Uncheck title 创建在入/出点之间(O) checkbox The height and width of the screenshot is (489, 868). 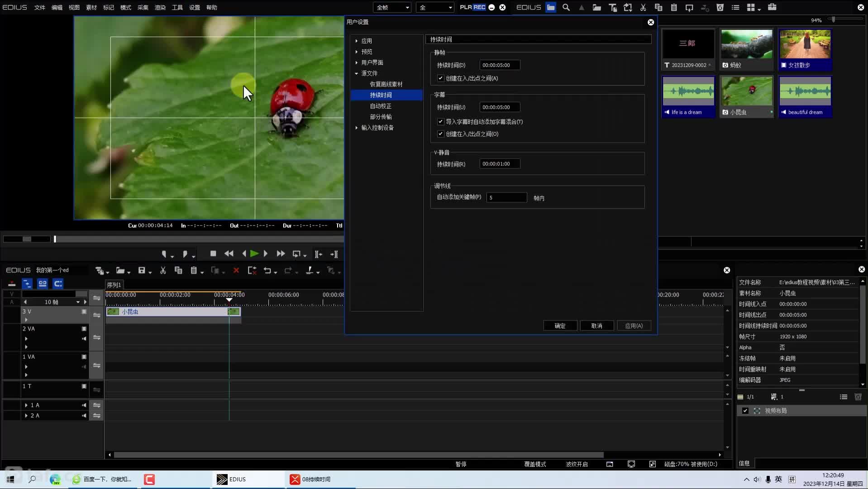point(440,134)
